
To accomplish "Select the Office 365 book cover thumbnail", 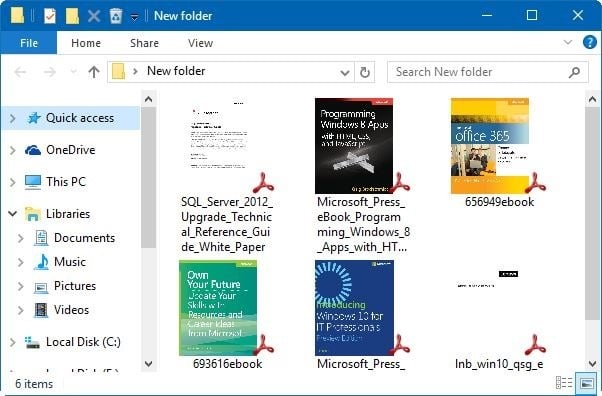I will tap(490, 146).
